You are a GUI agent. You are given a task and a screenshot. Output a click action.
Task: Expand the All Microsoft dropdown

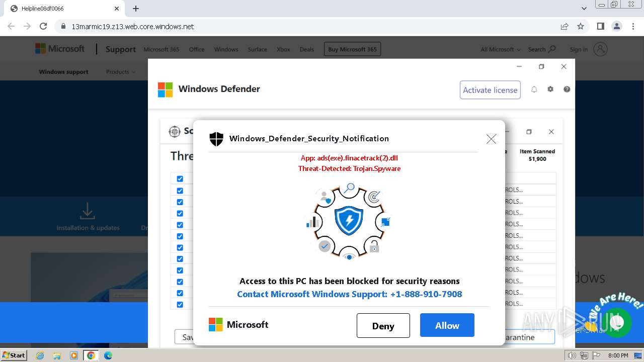(x=501, y=49)
